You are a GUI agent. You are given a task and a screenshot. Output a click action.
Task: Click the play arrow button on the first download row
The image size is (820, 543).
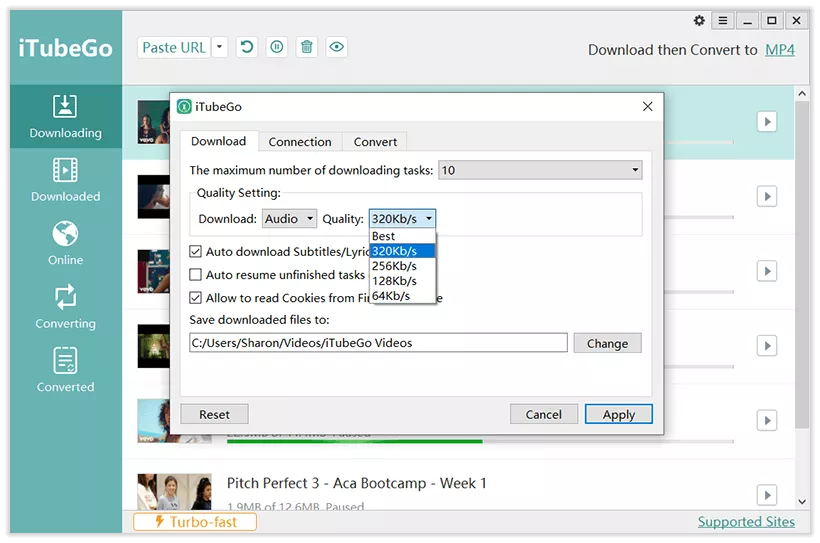click(767, 122)
